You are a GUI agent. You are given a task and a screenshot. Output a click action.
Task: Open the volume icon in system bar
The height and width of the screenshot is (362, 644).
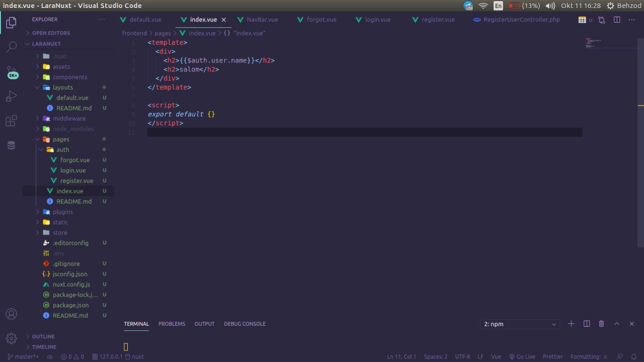[550, 6]
